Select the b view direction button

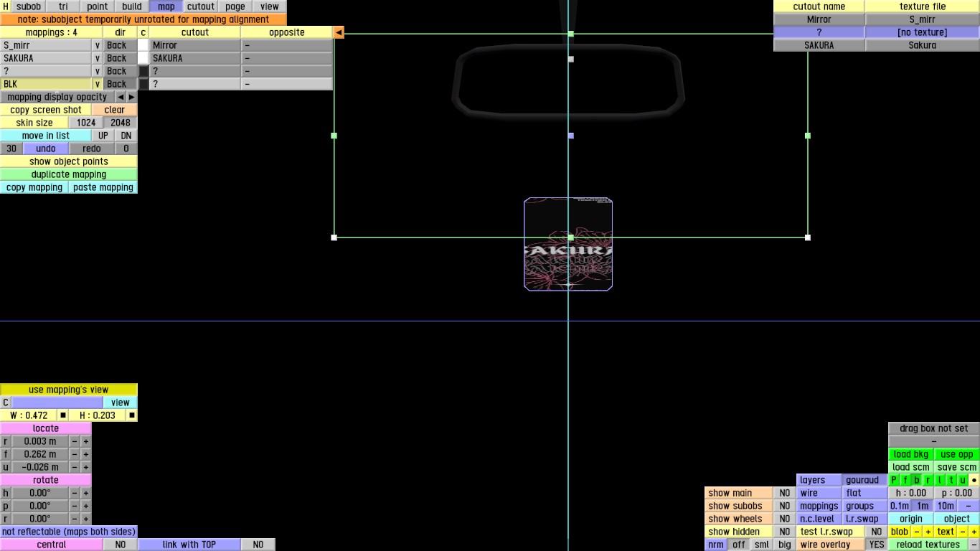917,480
